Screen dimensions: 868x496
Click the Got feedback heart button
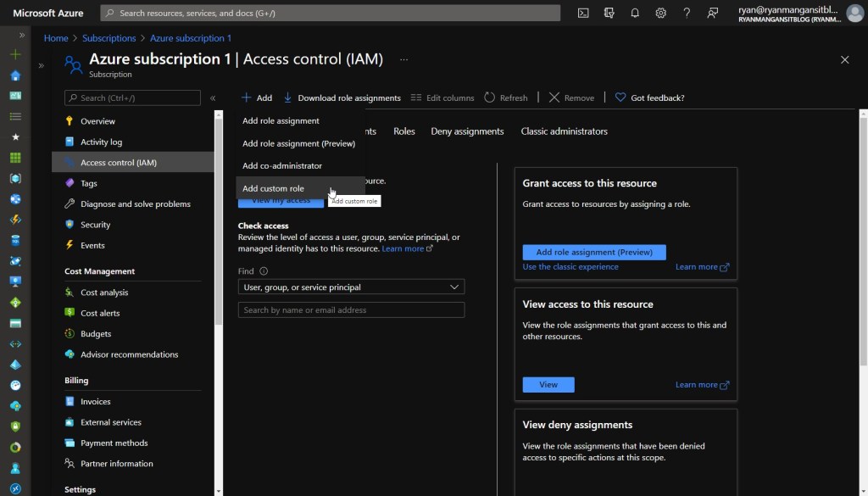tap(650, 98)
